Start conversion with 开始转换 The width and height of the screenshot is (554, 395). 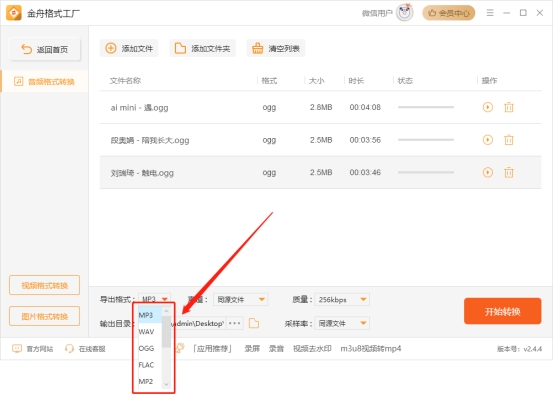502,311
